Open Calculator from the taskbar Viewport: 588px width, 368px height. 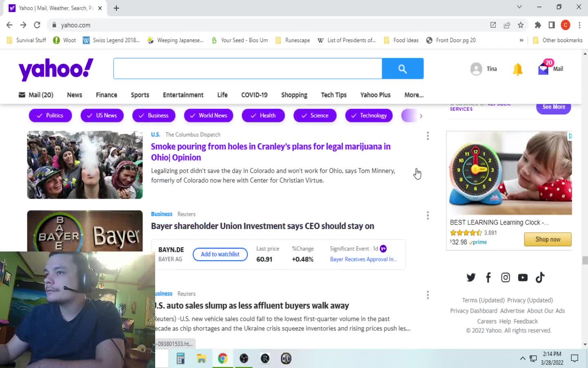pos(180,359)
